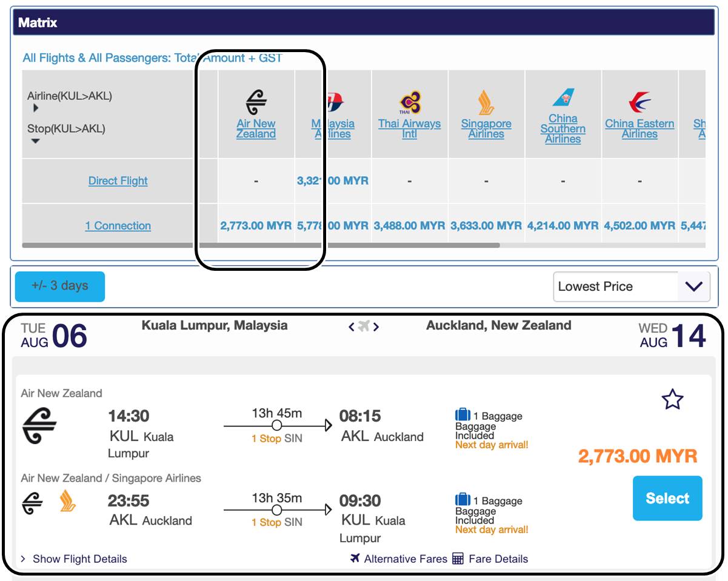The image size is (728, 581).
Task: Go to previous date using left chevron
Action: coord(352,327)
